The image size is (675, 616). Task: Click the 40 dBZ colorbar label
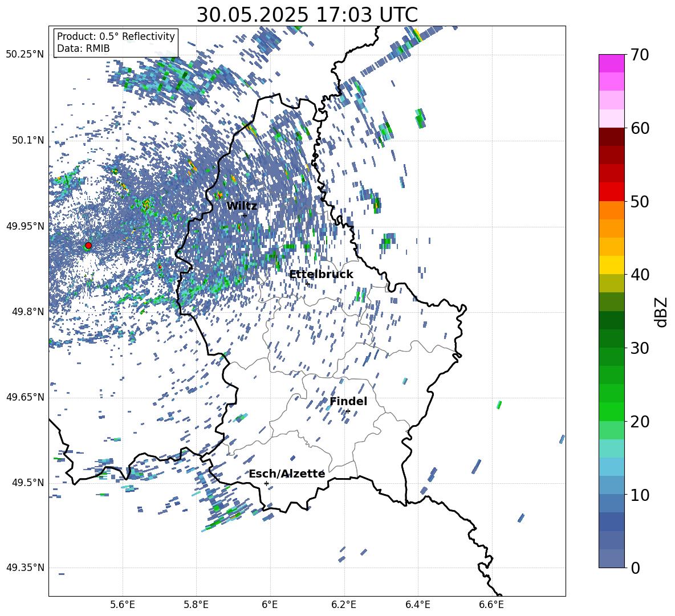pos(640,275)
